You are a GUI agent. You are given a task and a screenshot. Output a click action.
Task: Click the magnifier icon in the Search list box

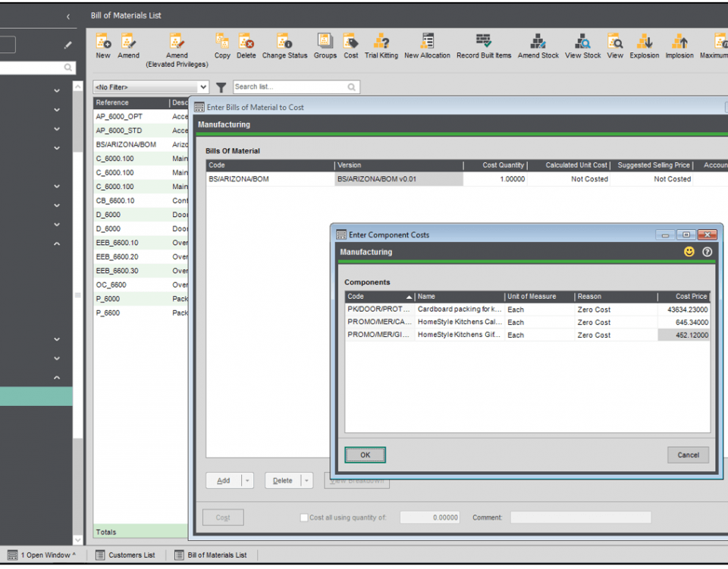[x=351, y=86]
